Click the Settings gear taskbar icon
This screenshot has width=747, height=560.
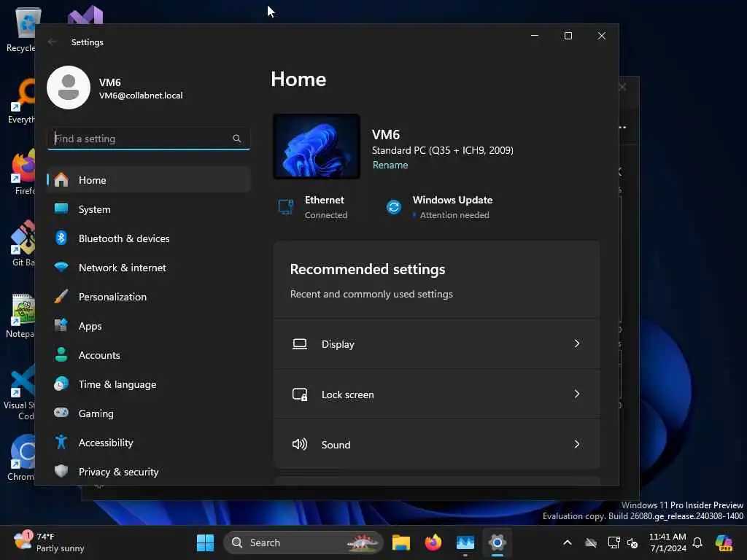(497, 542)
